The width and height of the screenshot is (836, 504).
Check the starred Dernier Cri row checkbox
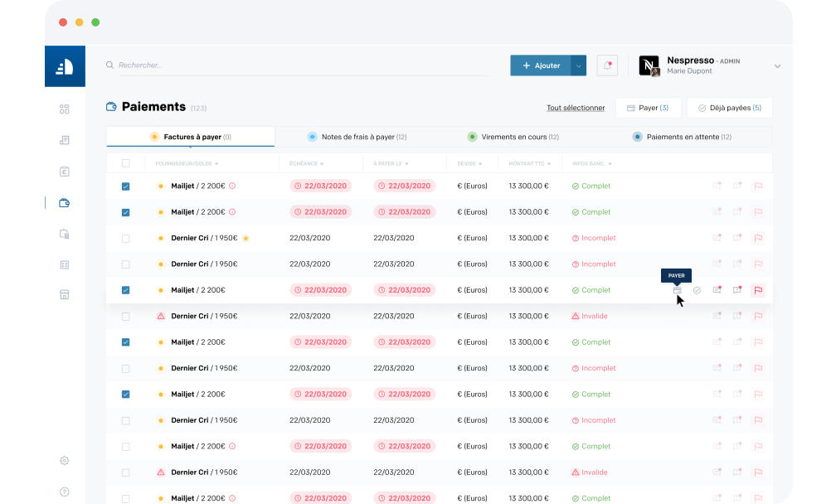[126, 238]
